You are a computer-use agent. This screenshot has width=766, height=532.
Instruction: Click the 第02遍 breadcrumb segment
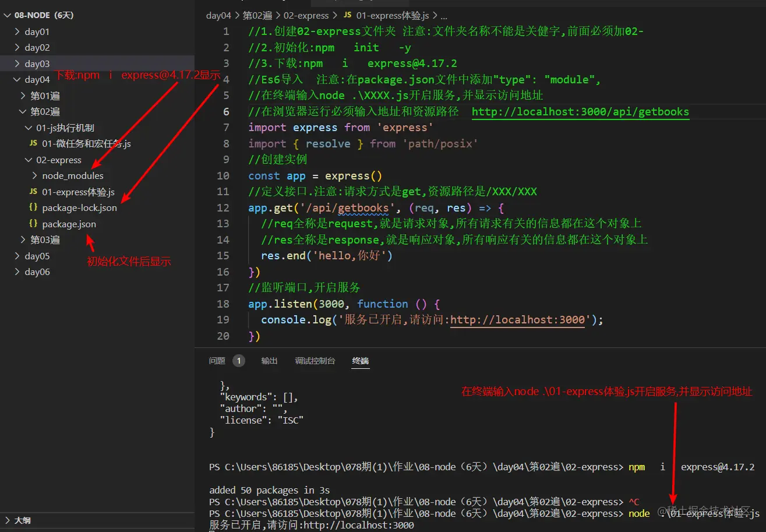click(256, 16)
